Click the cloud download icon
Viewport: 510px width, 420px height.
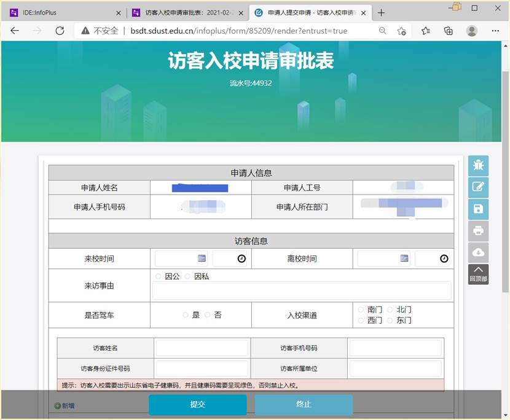[478, 252]
